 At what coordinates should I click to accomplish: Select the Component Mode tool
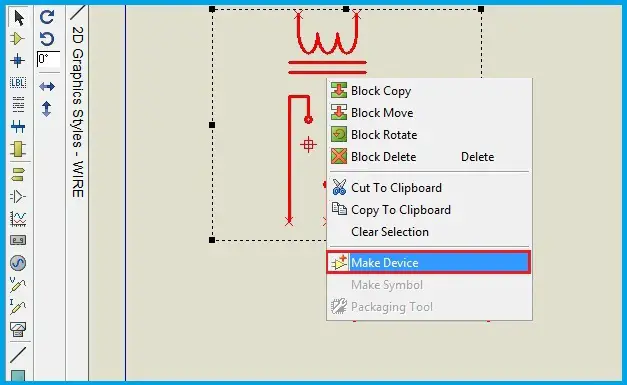pyautogui.click(x=18, y=39)
